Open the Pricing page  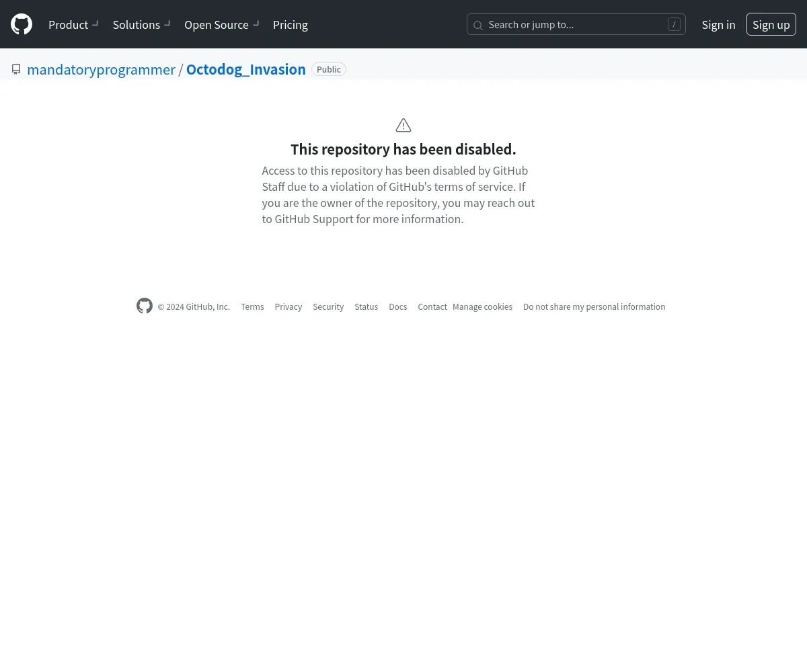pyautogui.click(x=291, y=25)
